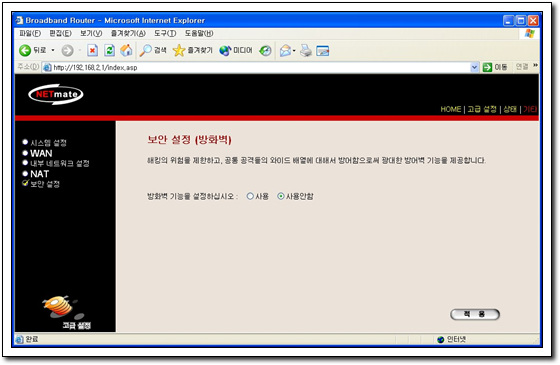560x365 pixels.
Task: Click the Stop loading red X icon
Action: click(x=92, y=50)
